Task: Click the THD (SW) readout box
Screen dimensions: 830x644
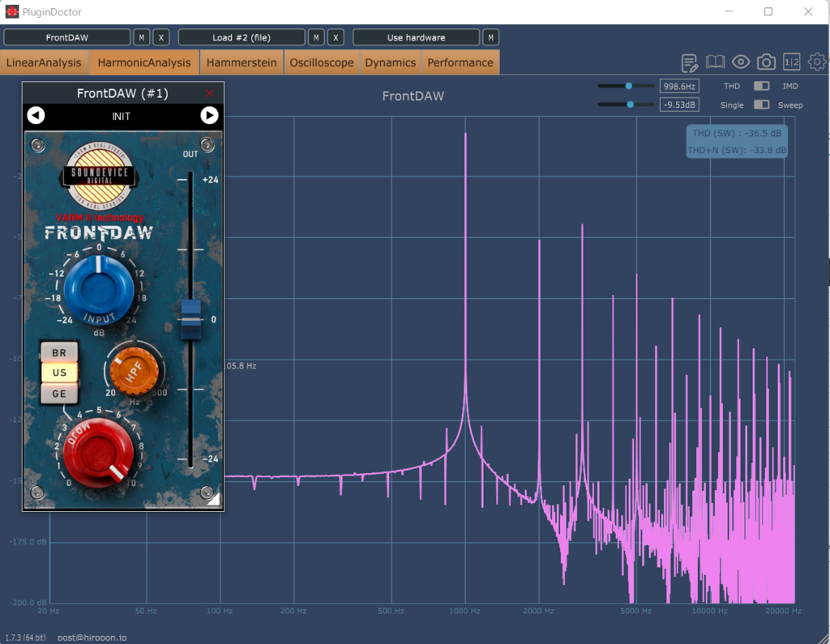Action: click(x=737, y=141)
